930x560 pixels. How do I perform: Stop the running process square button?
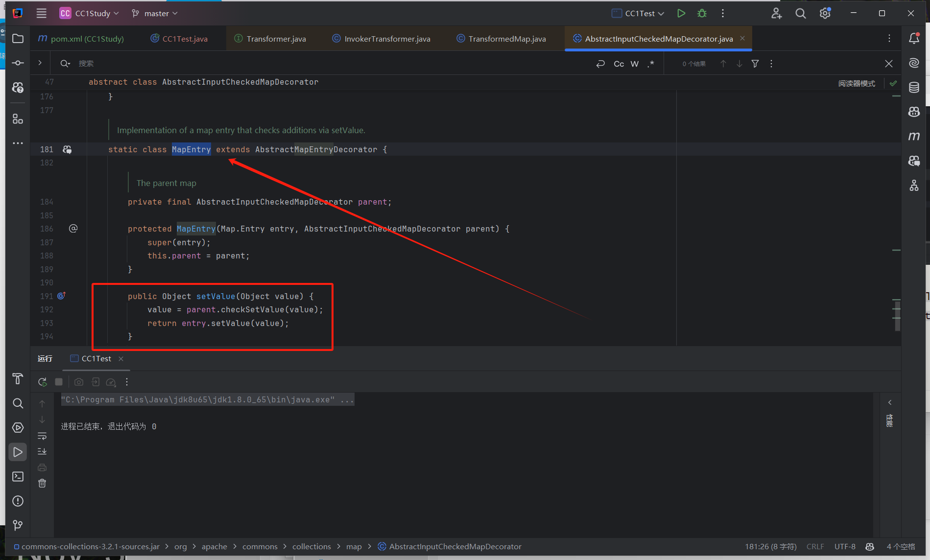(x=59, y=382)
